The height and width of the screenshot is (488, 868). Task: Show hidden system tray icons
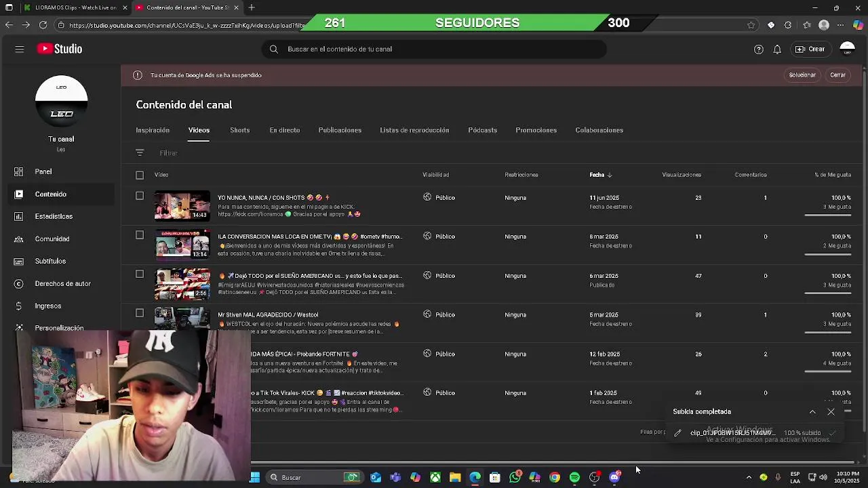749,477
